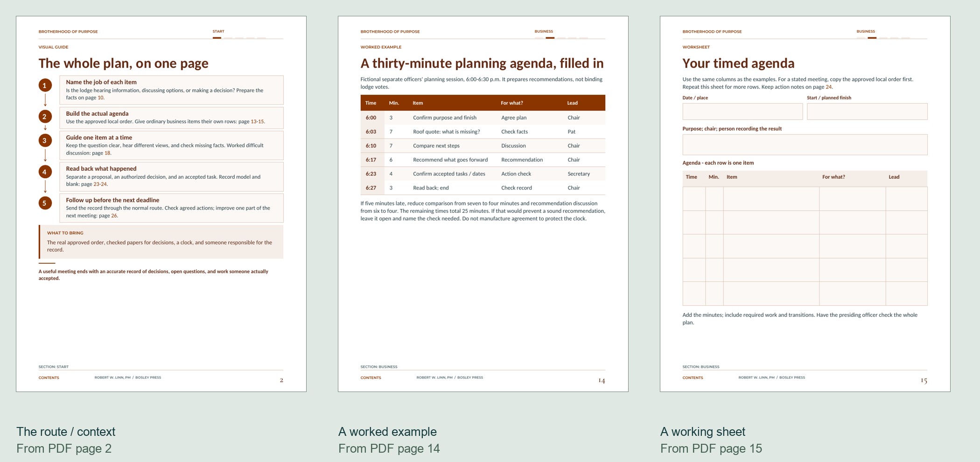Click step 3 circle beside Guide one item
This screenshot has height=462, width=980.
tap(45, 140)
